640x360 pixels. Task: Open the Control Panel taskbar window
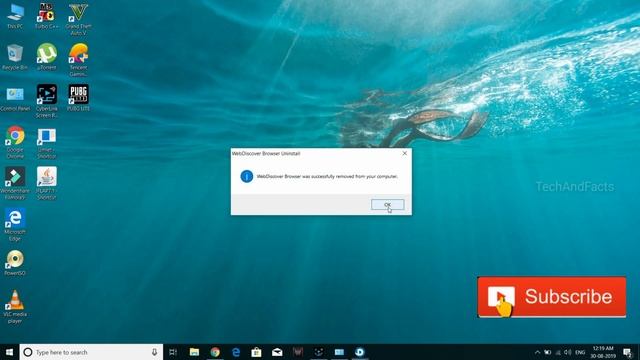pyautogui.click(x=339, y=352)
